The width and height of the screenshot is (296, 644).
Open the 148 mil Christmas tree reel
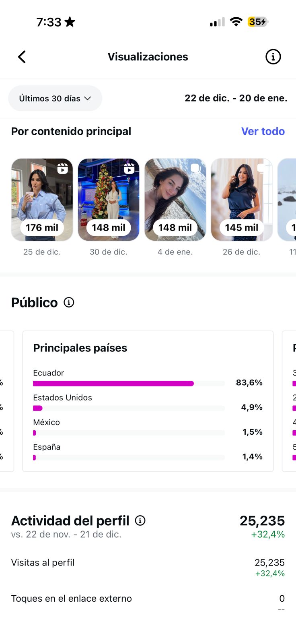(x=109, y=200)
